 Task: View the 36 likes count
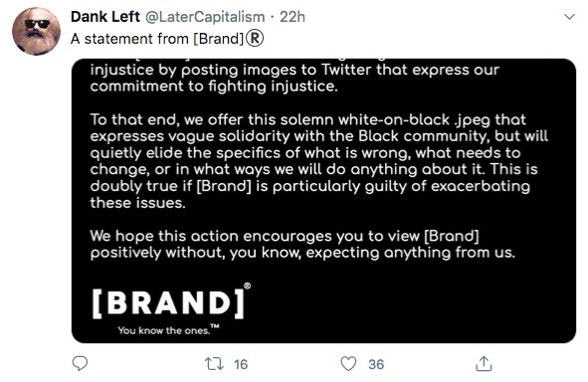coord(376,364)
